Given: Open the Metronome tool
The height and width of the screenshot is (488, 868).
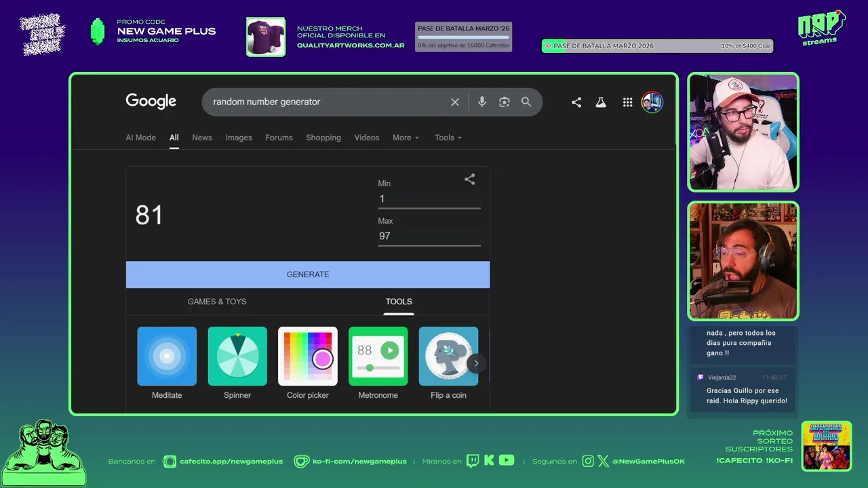Looking at the screenshot, I should (378, 363).
